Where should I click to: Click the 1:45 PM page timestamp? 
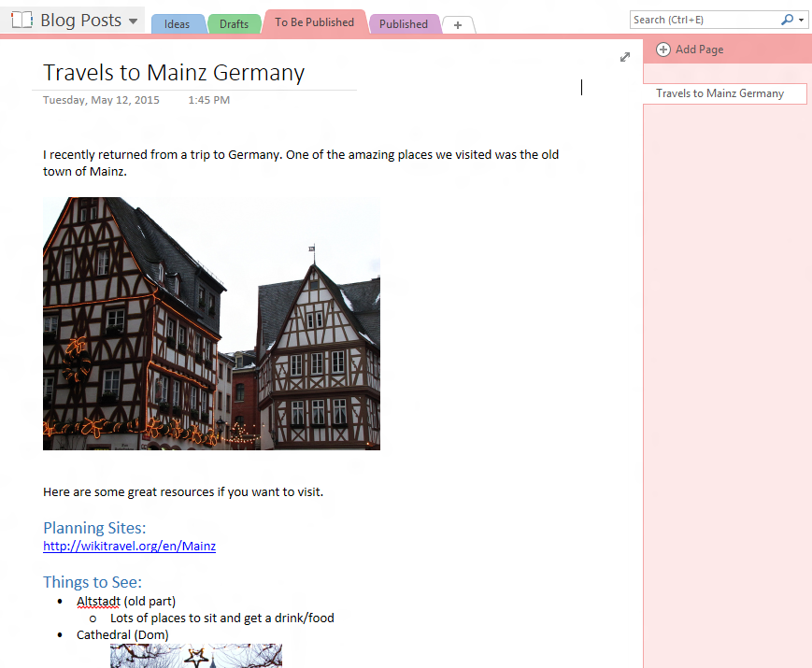pos(208,100)
